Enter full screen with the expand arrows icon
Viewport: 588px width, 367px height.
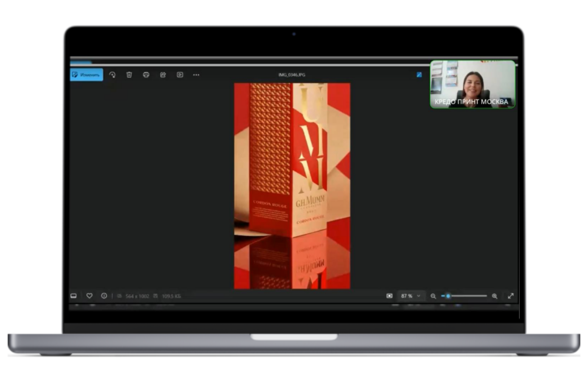(511, 296)
